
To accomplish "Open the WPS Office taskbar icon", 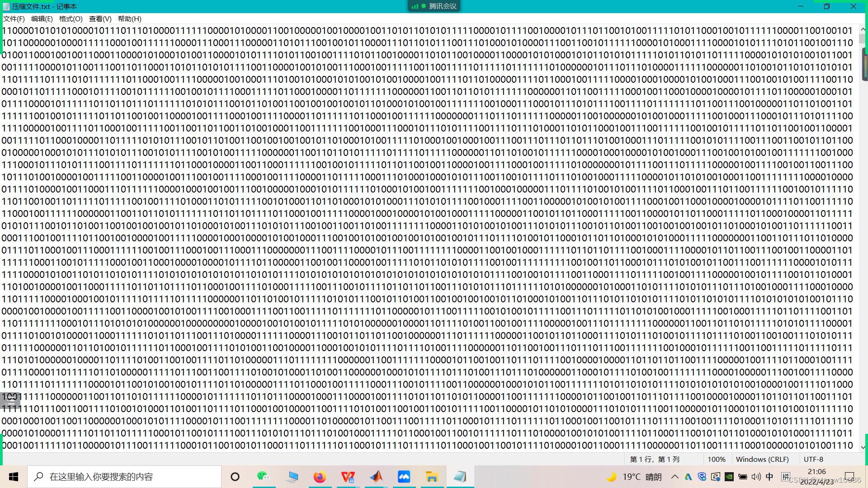I will point(348,477).
